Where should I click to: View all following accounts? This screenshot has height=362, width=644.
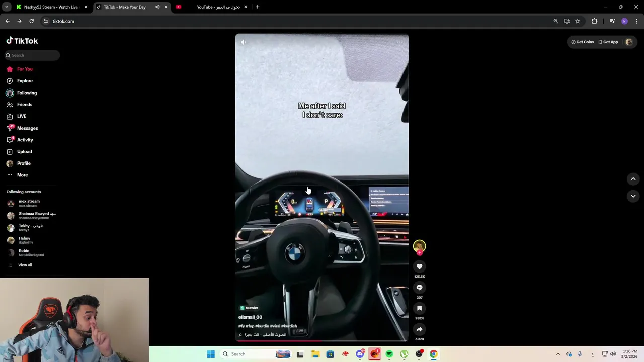20,265
